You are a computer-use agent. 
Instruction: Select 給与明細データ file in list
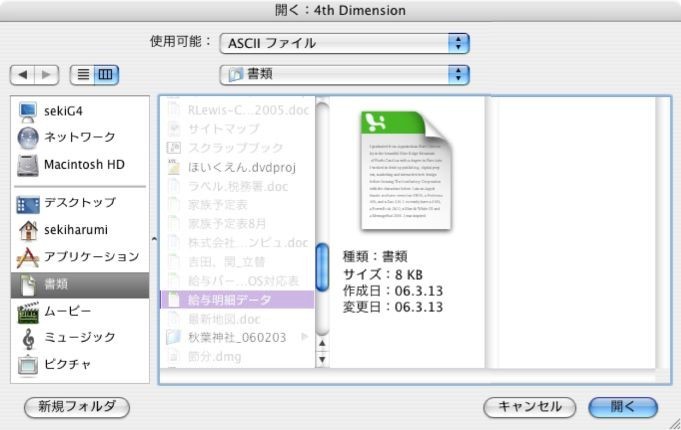coord(236,299)
